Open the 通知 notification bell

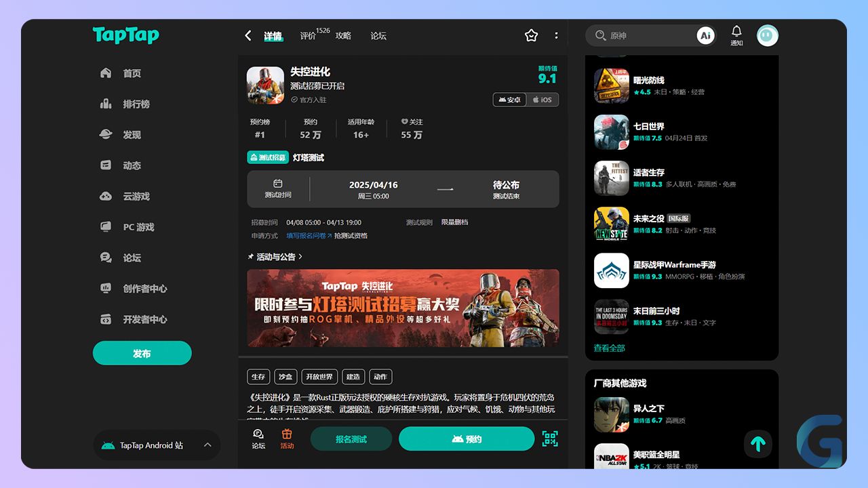pos(736,35)
